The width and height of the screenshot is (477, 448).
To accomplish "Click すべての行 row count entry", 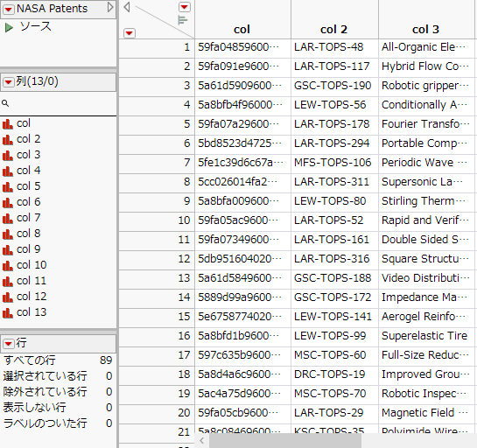I will (x=58, y=360).
